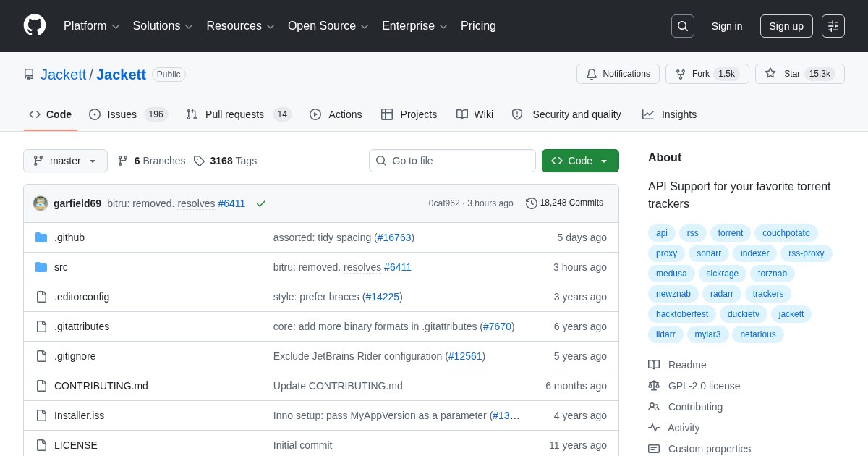Open 18,248 Commits history
Image resolution: width=868 pixels, height=456 pixels.
(x=564, y=203)
